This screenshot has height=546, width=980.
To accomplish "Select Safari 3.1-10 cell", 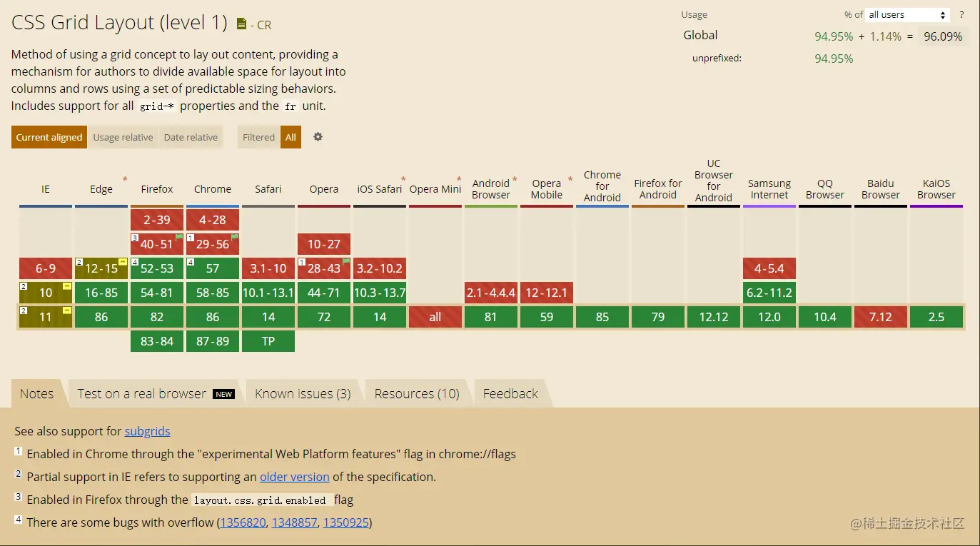I will click(268, 268).
